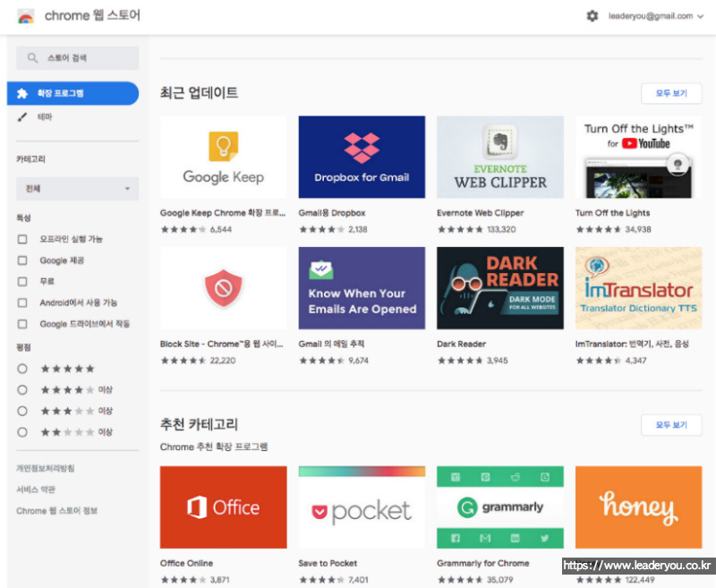This screenshot has height=588, width=716.
Task: Toggle the 무료 checkbox
Action: click(x=21, y=282)
